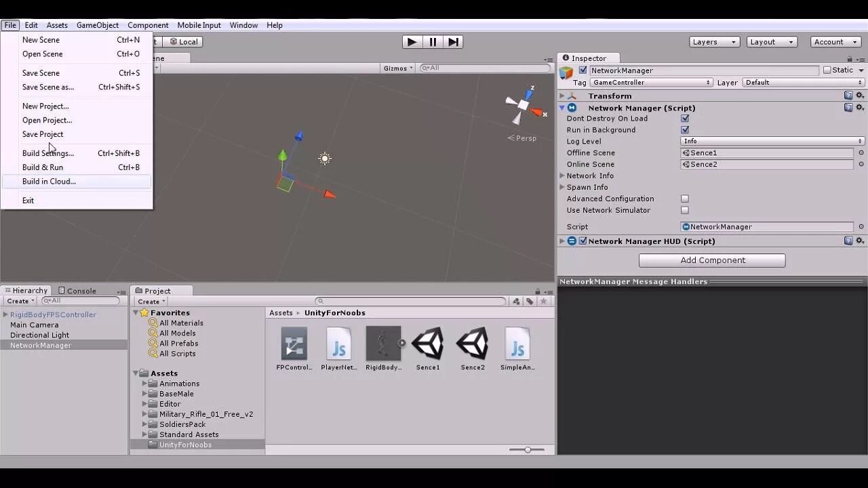Uncheck Run in Background
The image size is (868, 488).
click(x=685, y=129)
